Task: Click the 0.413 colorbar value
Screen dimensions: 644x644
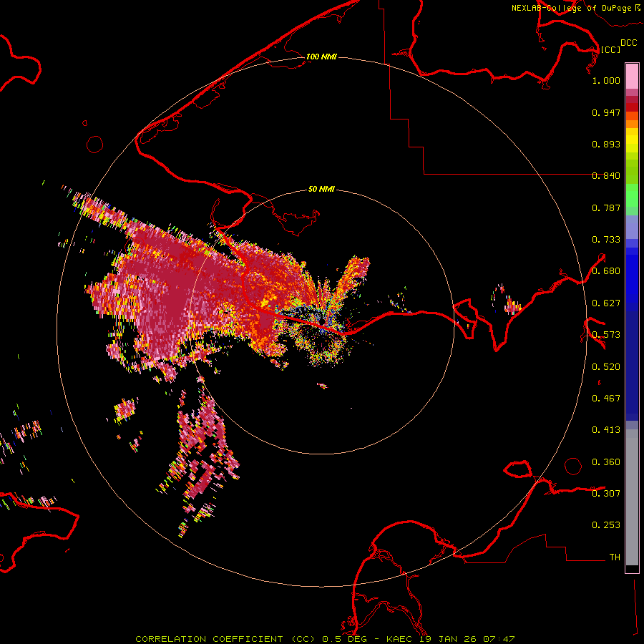Action: coord(606,430)
